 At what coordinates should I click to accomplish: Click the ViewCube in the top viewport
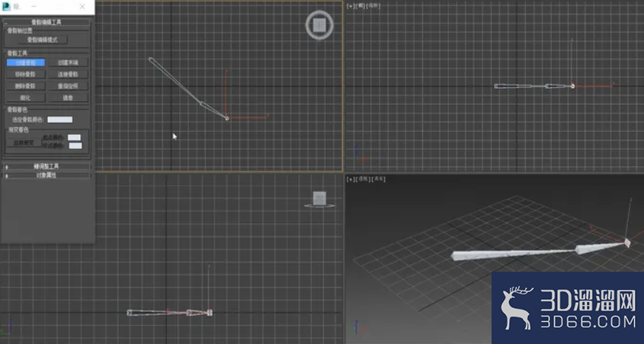point(319,25)
